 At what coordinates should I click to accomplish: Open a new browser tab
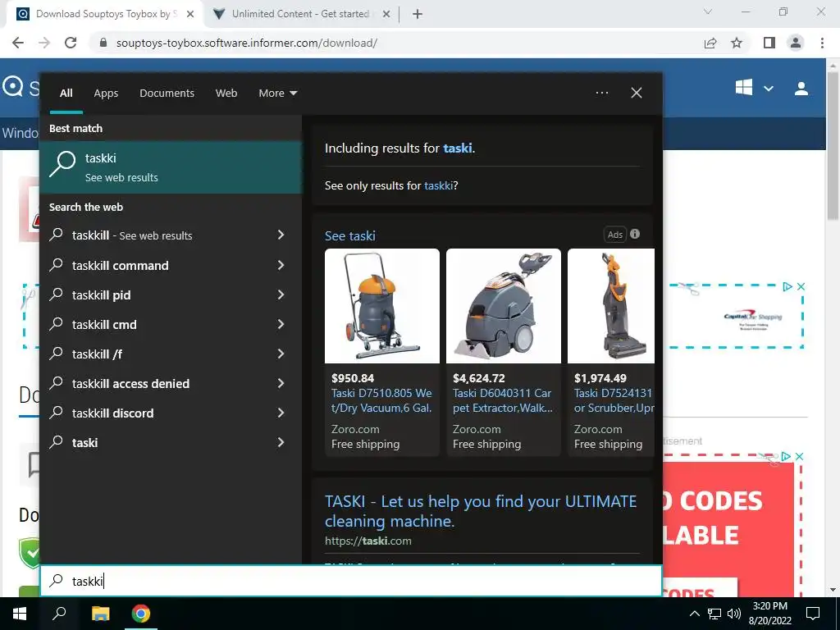[418, 14]
